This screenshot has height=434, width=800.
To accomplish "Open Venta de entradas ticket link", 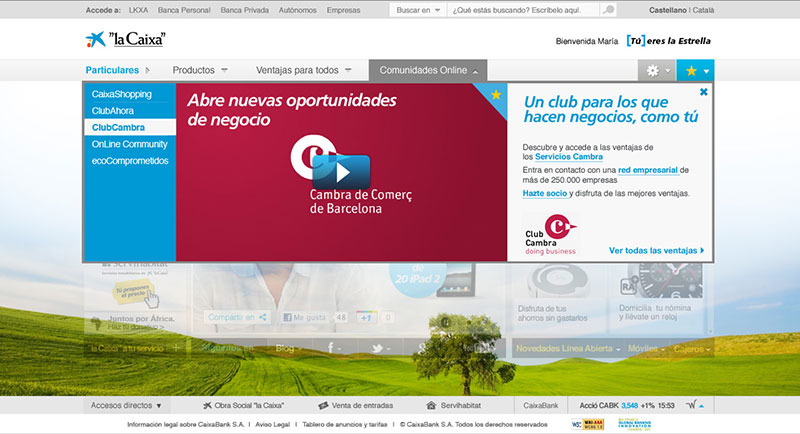I will [x=356, y=405].
